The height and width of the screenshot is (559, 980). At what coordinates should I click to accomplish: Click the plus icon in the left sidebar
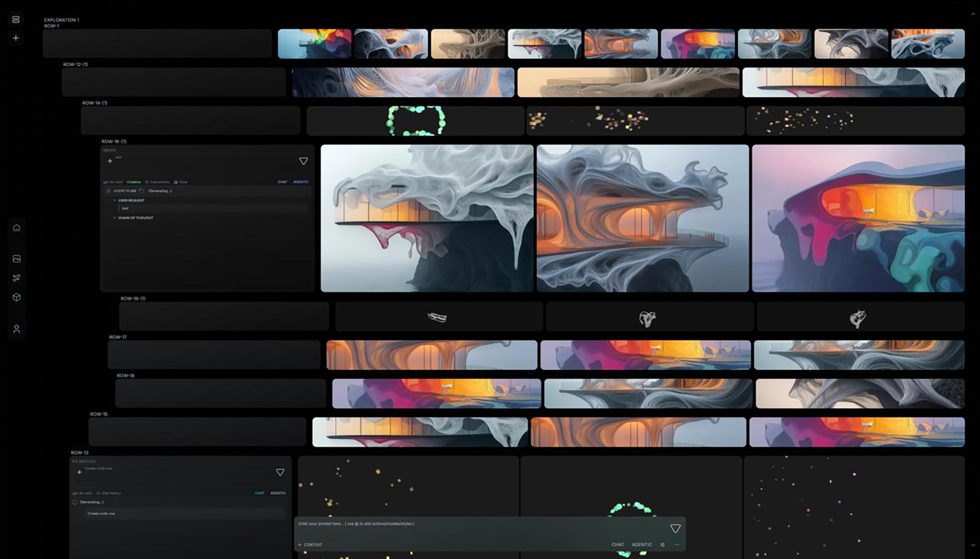(16, 38)
